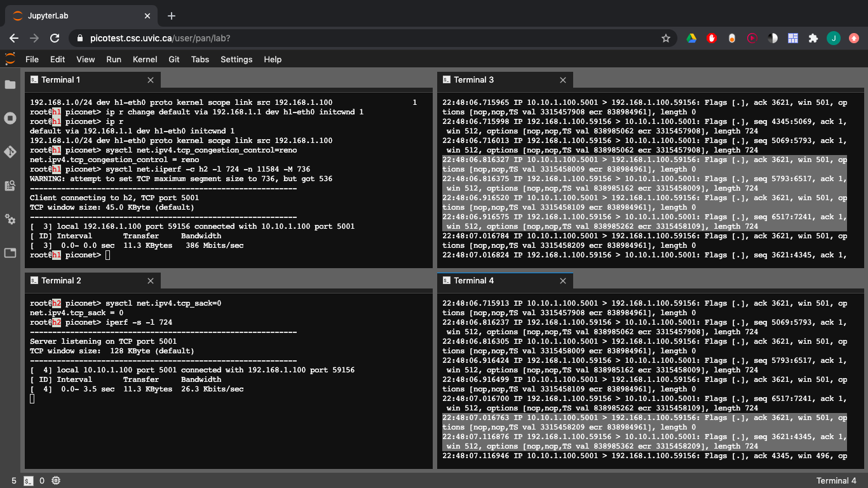Open a new browser tab

(x=172, y=16)
